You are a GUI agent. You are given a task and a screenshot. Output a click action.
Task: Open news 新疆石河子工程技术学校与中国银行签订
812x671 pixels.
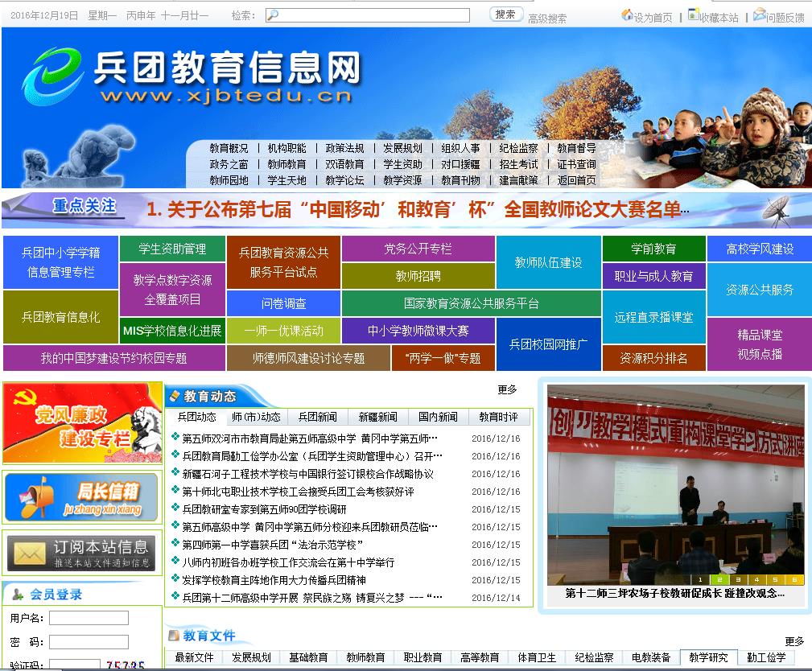coord(307,474)
